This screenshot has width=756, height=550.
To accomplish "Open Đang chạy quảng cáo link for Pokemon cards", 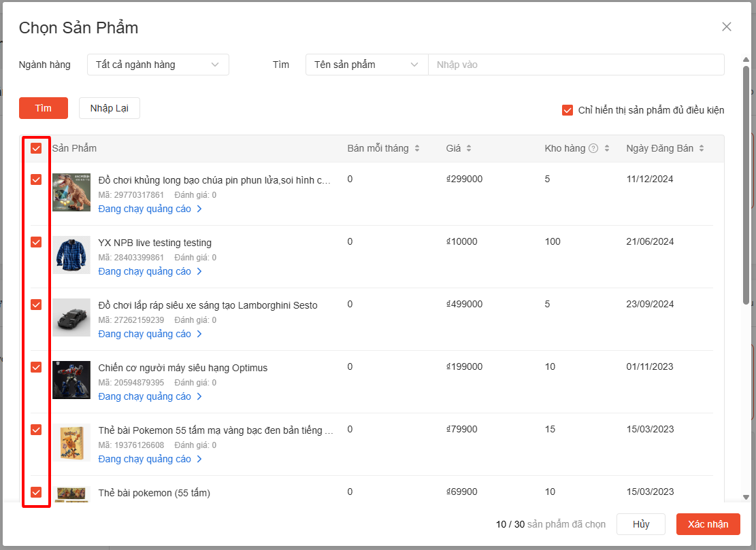I will [150, 459].
